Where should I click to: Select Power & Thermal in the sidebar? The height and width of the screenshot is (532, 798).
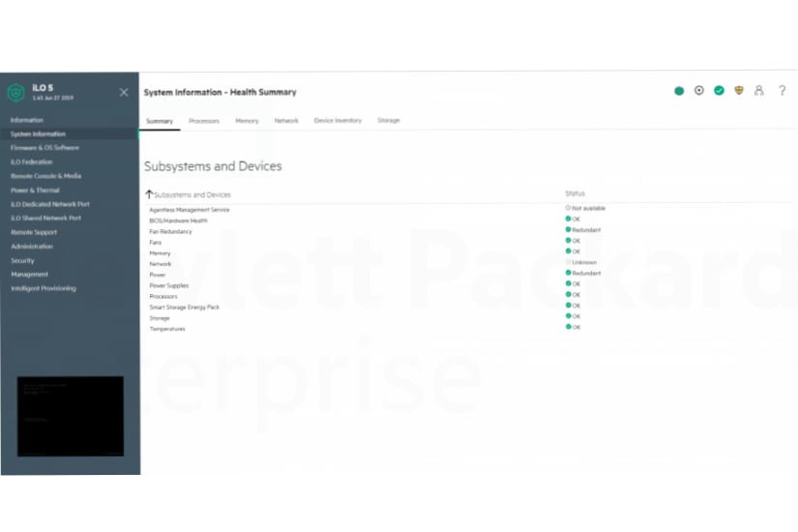[x=35, y=191]
